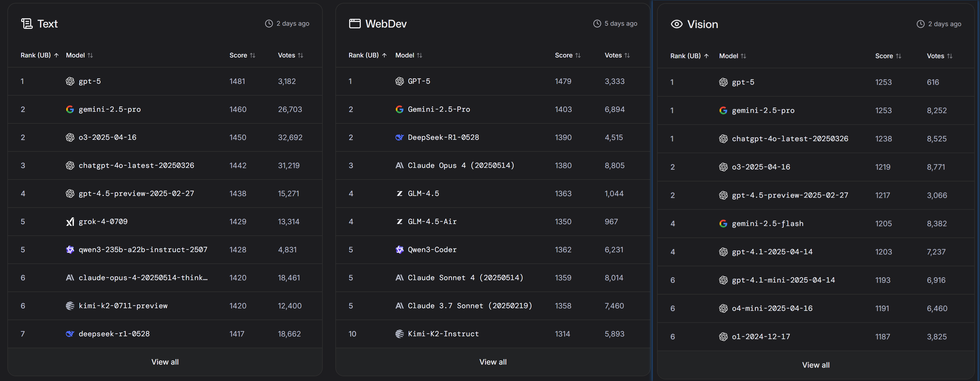Image resolution: width=980 pixels, height=381 pixels.
Task: Click WebDev score 1479
Action: [563, 81]
